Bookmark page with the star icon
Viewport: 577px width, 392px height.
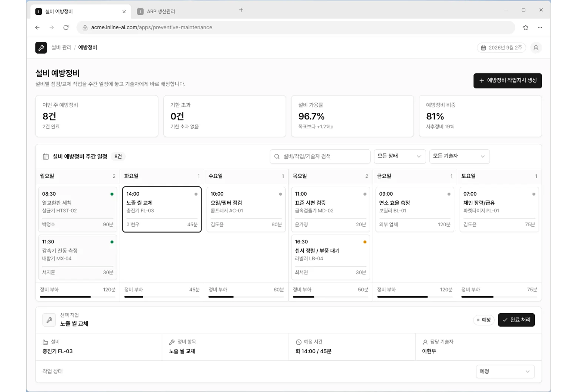pyautogui.click(x=526, y=27)
